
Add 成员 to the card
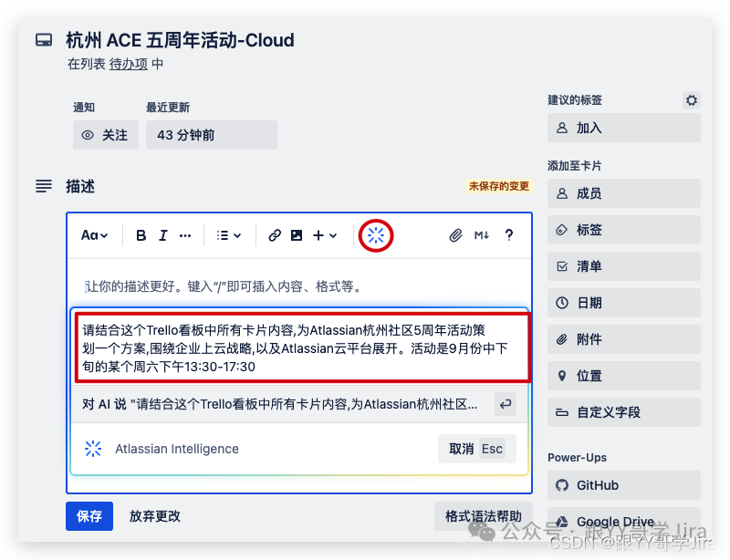(x=624, y=193)
